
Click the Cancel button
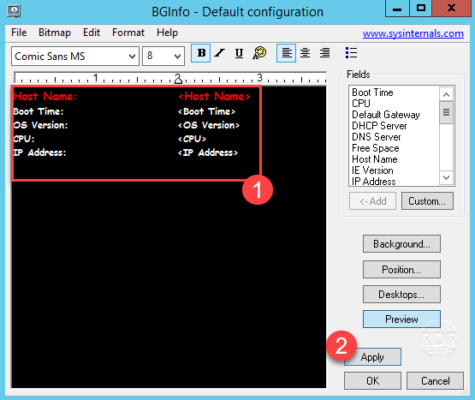(435, 381)
